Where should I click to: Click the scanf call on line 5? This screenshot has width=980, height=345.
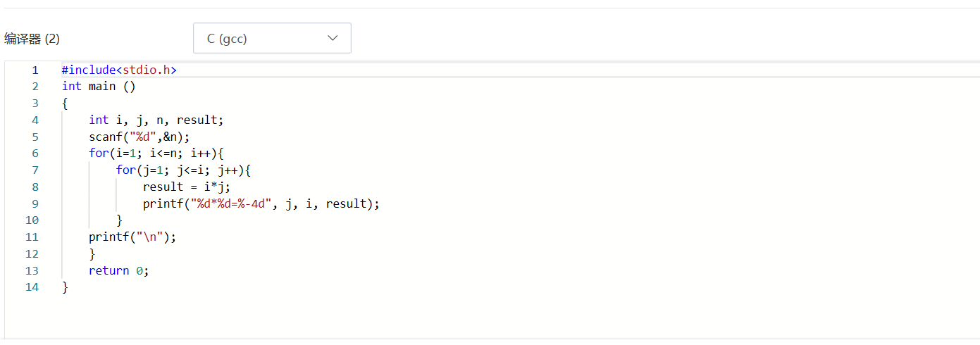point(139,137)
